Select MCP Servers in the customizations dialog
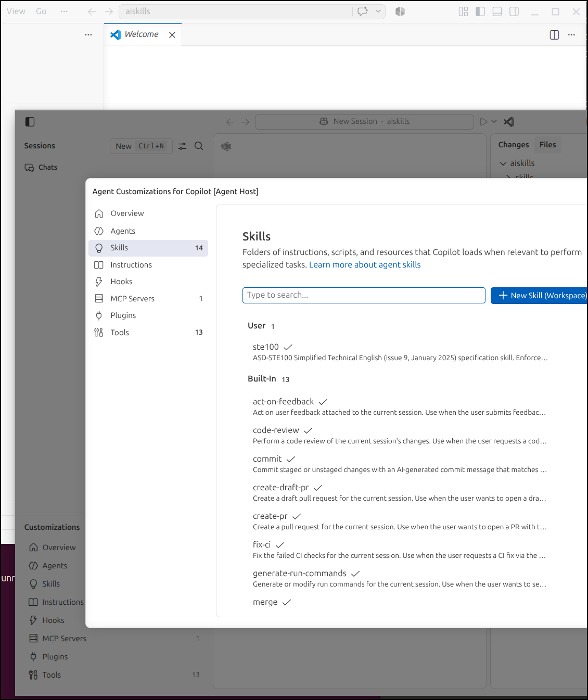Screen dimensions: 588x700 [148, 299]
